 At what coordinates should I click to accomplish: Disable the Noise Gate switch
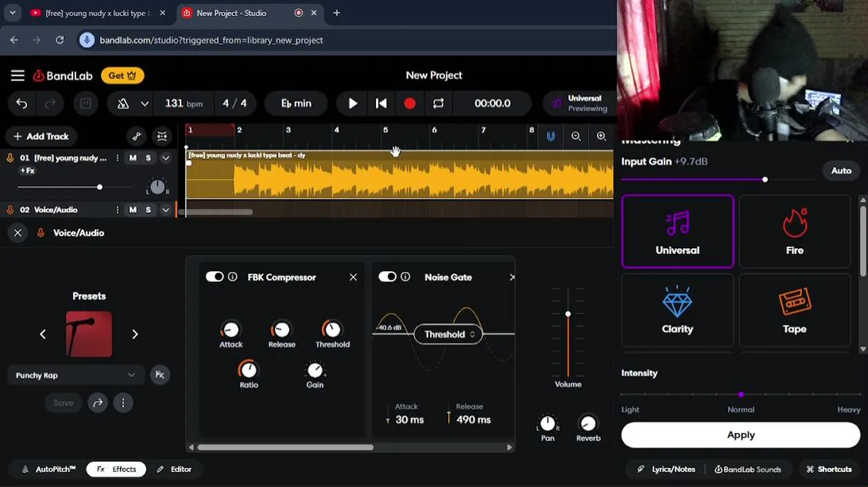(x=387, y=277)
